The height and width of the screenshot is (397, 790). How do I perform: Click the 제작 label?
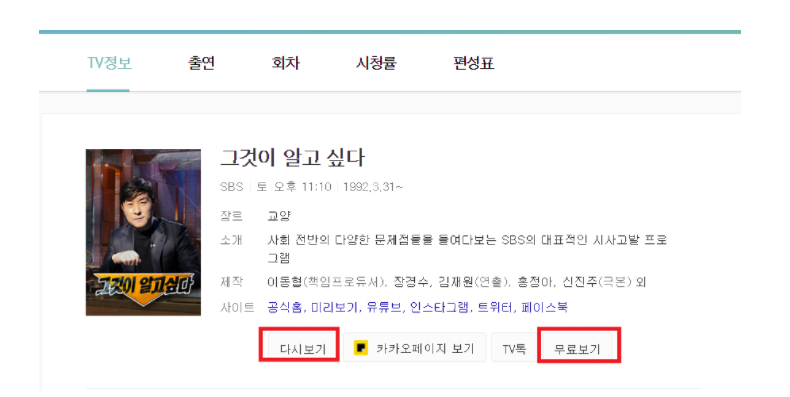pyautogui.click(x=232, y=282)
